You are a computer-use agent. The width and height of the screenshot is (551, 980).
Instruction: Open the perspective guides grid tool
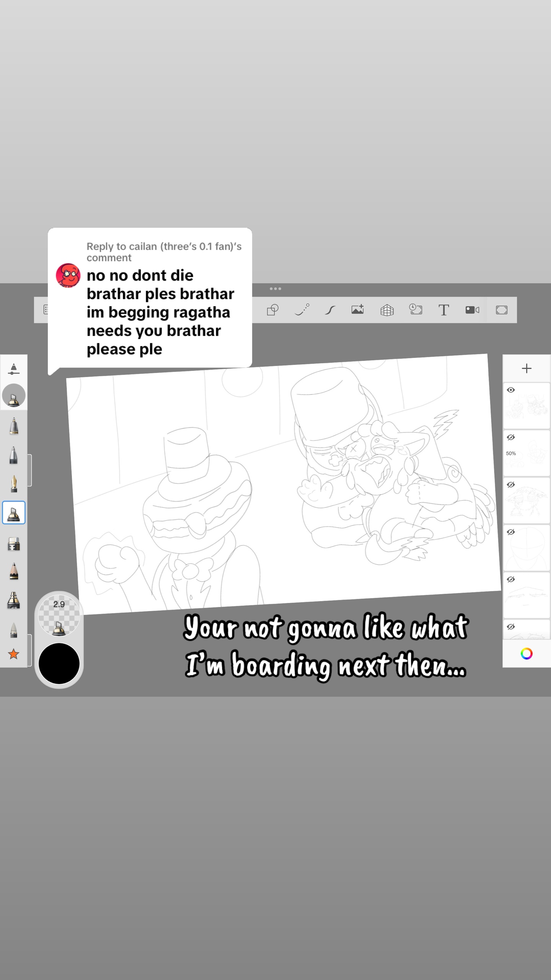[x=387, y=310]
